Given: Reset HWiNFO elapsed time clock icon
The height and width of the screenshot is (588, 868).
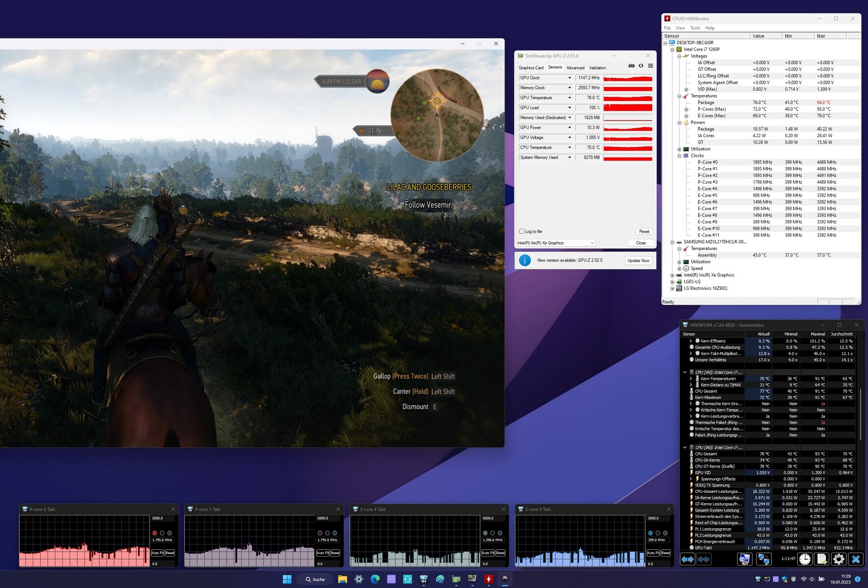Looking at the screenshot, I should (x=805, y=559).
